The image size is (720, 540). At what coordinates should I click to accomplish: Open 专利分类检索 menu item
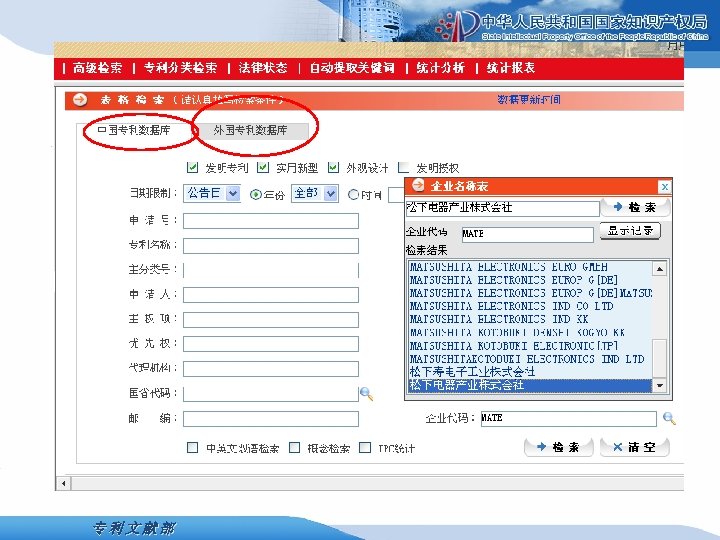point(180,68)
